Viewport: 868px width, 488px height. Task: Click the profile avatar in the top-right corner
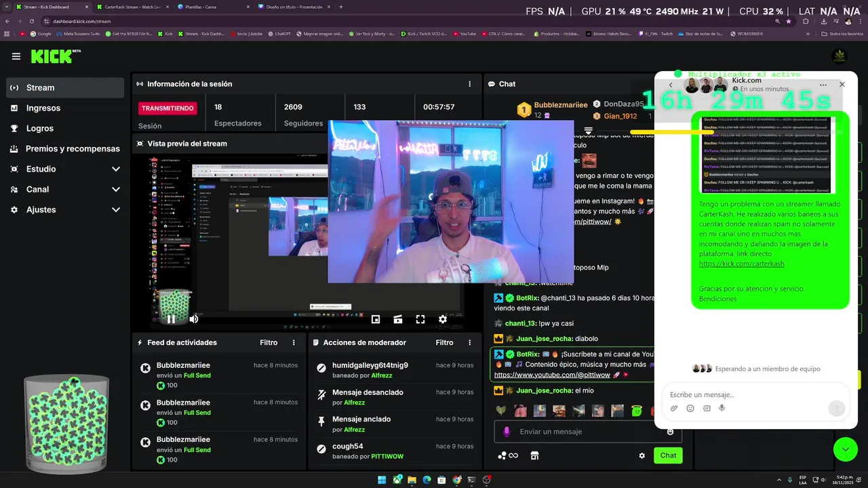[x=839, y=56]
